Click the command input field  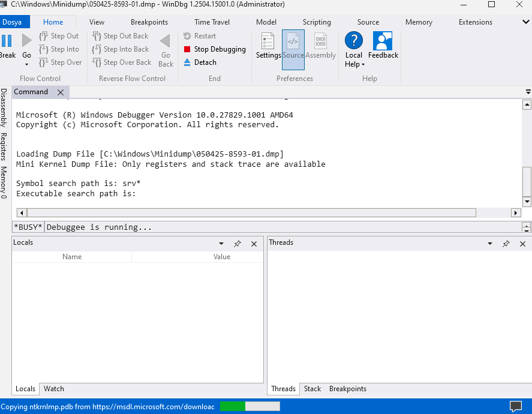coord(283,227)
